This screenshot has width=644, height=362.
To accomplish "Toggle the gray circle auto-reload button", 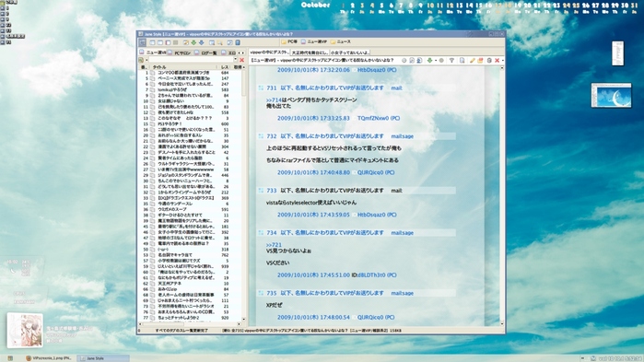I will click(x=441, y=61).
